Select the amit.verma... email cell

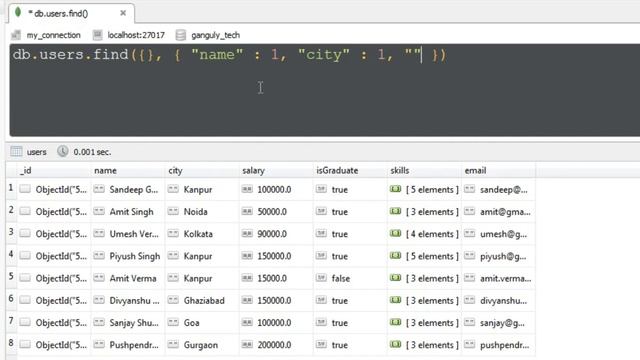click(x=498, y=278)
